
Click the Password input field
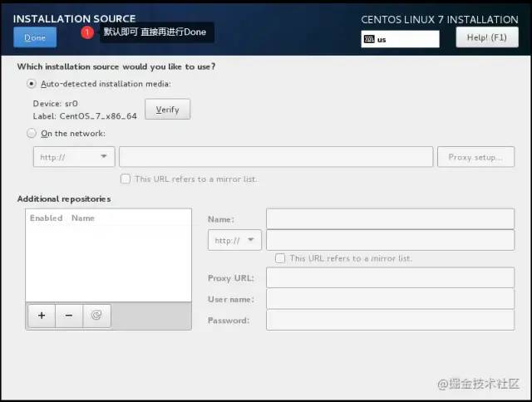pyautogui.click(x=390, y=321)
